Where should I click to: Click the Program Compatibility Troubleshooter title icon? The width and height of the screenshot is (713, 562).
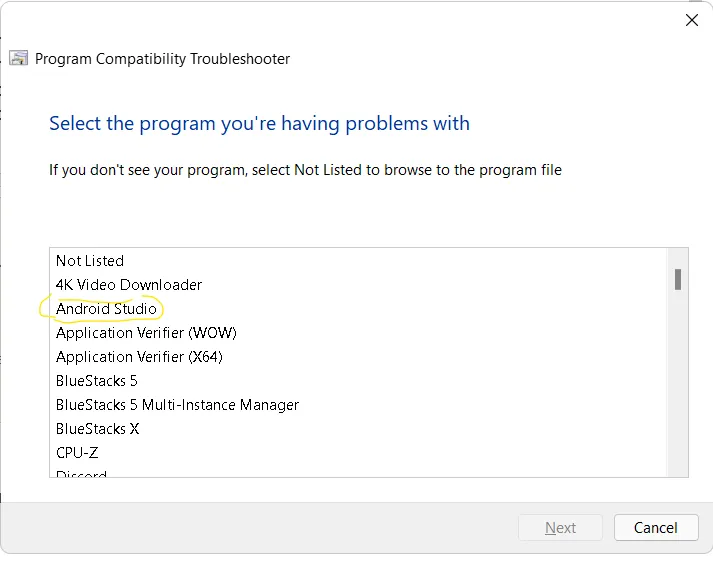coord(19,58)
